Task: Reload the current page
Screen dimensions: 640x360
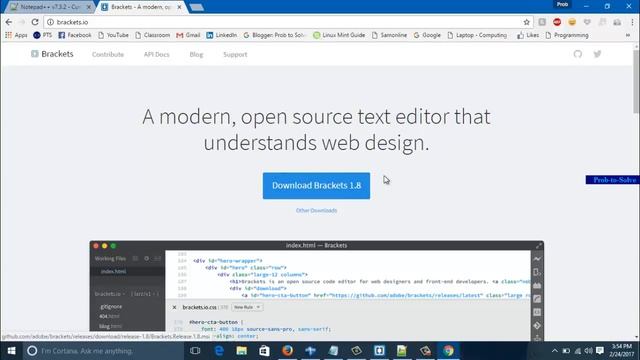Action: coord(35,22)
